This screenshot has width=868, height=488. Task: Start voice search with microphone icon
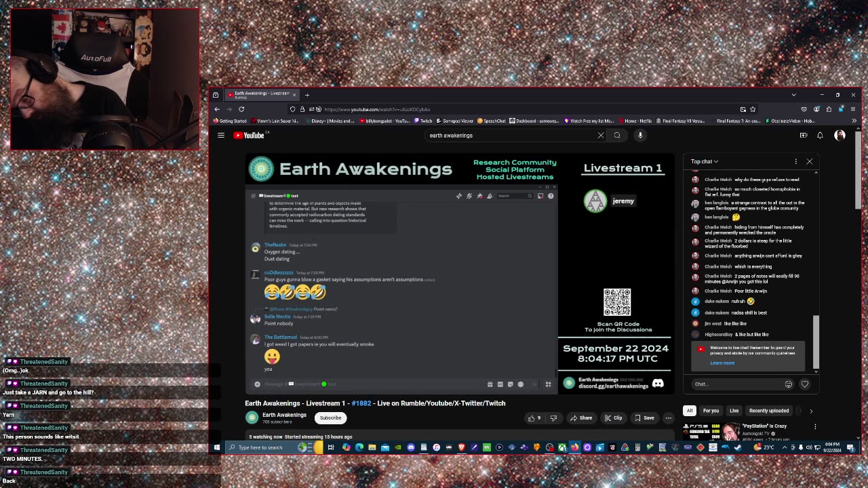(x=639, y=136)
